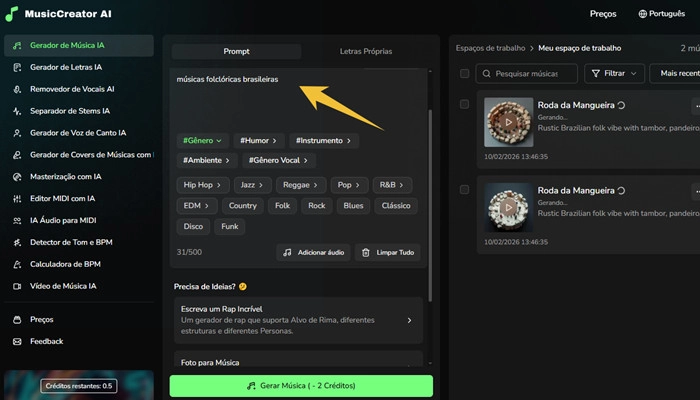Click the Precisa de Ideias? emoji heading

click(210, 287)
